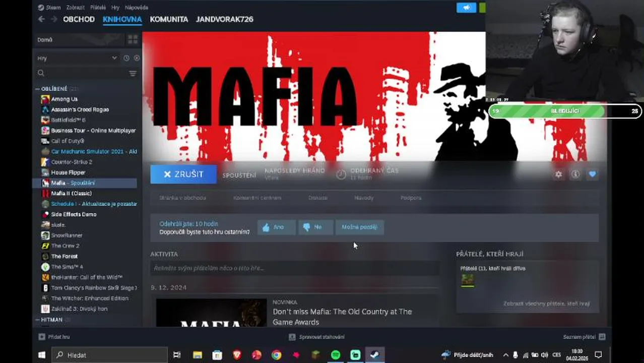Open the Steam menu
Screen dimensions: 644x363
(x=49, y=8)
